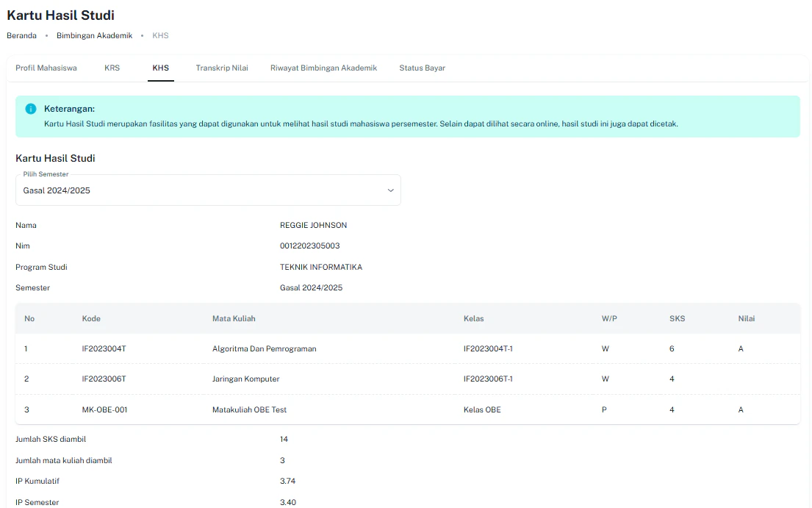Click the Nilai column header

coord(747,318)
